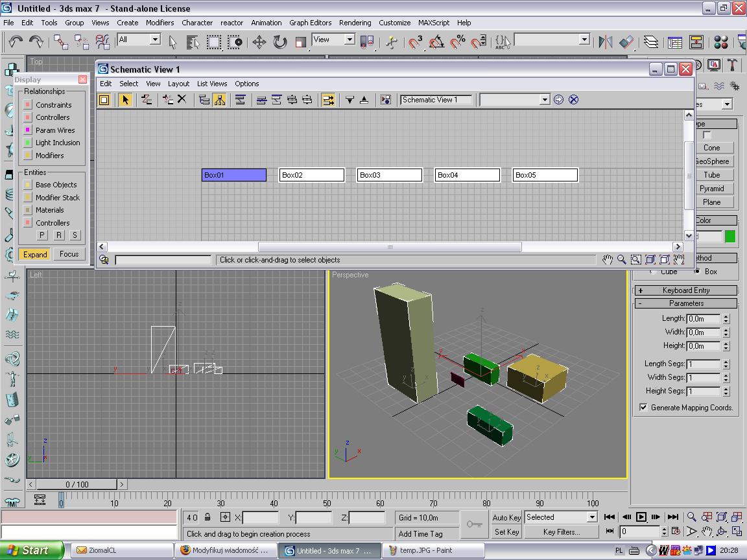Image resolution: width=747 pixels, height=560 pixels.
Task: Open the Modifiers menu
Action: [x=160, y=23]
